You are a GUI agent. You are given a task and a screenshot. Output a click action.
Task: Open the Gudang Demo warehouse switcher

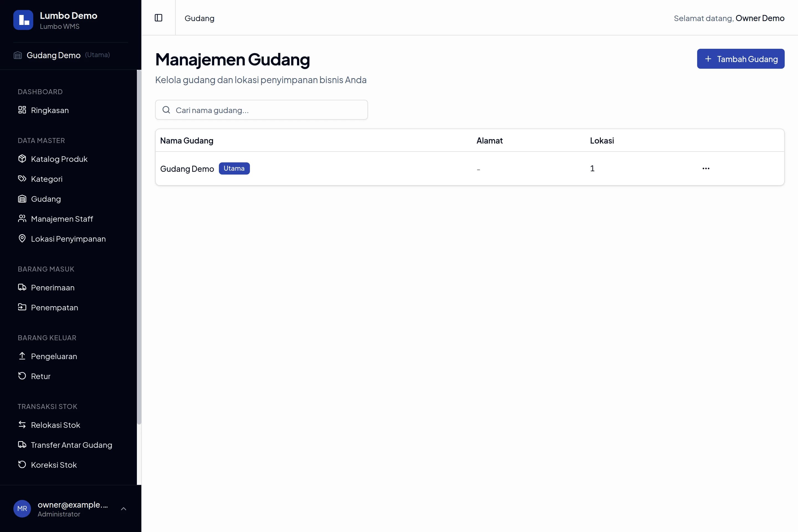(71, 55)
